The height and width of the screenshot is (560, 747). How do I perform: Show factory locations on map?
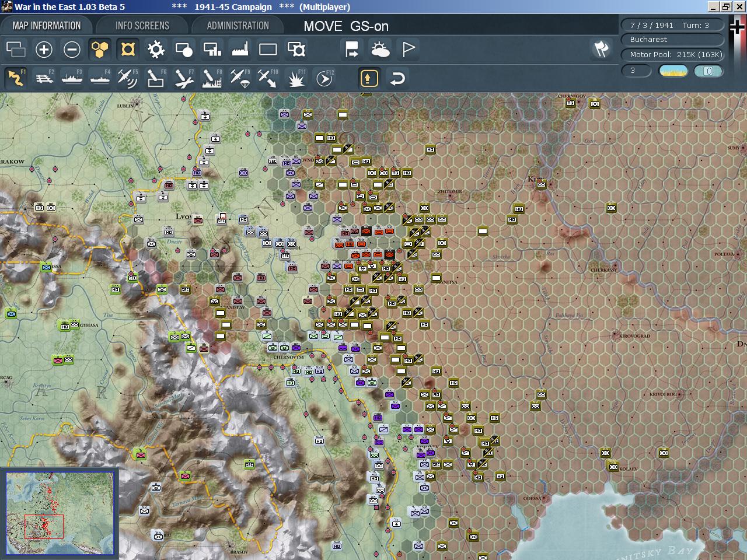240,50
